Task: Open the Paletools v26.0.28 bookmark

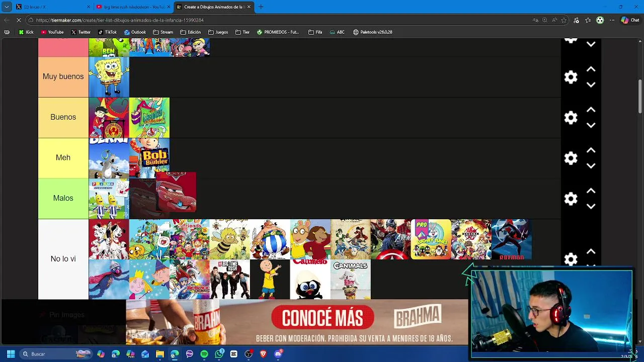Action: (372, 32)
